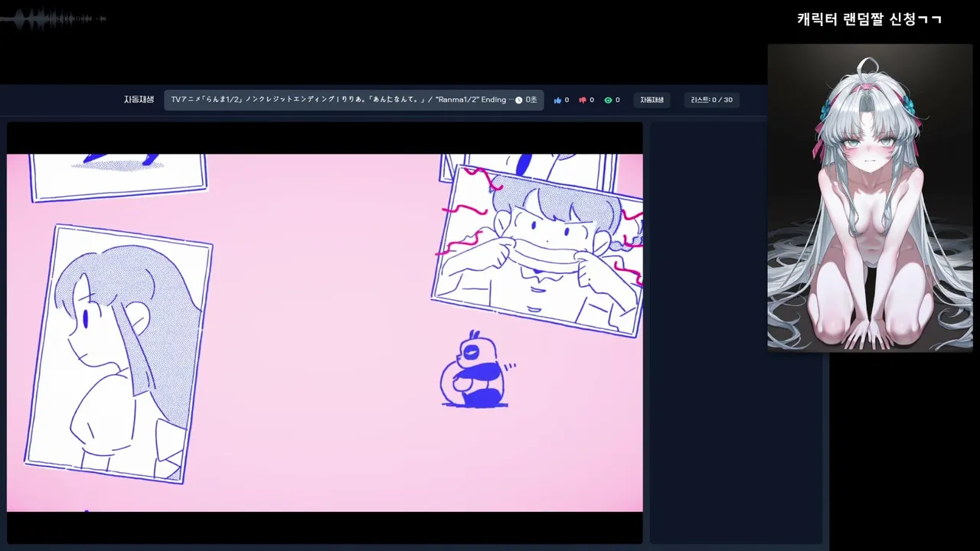This screenshot has height=551, width=980.
Task: Click the green eye view count icon
Action: [608, 100]
